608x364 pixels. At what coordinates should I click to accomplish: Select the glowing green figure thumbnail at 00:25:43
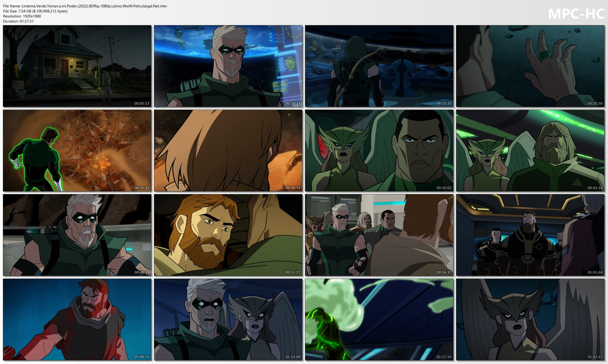[x=77, y=150]
